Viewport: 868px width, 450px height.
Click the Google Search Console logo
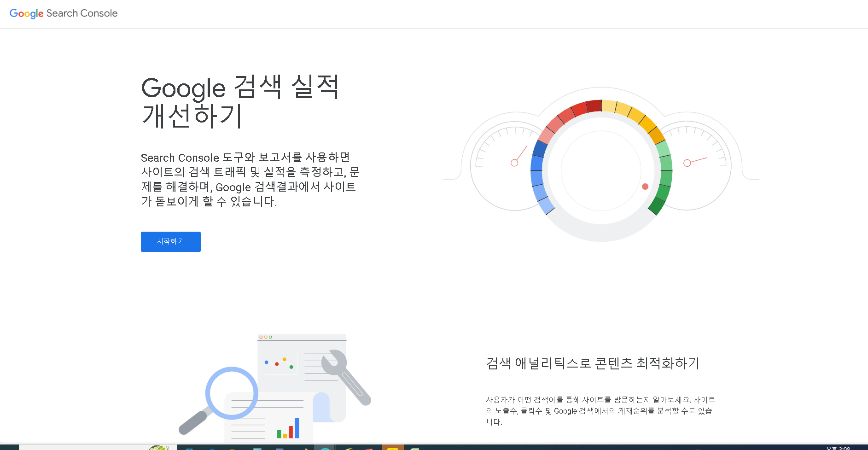[x=64, y=13]
